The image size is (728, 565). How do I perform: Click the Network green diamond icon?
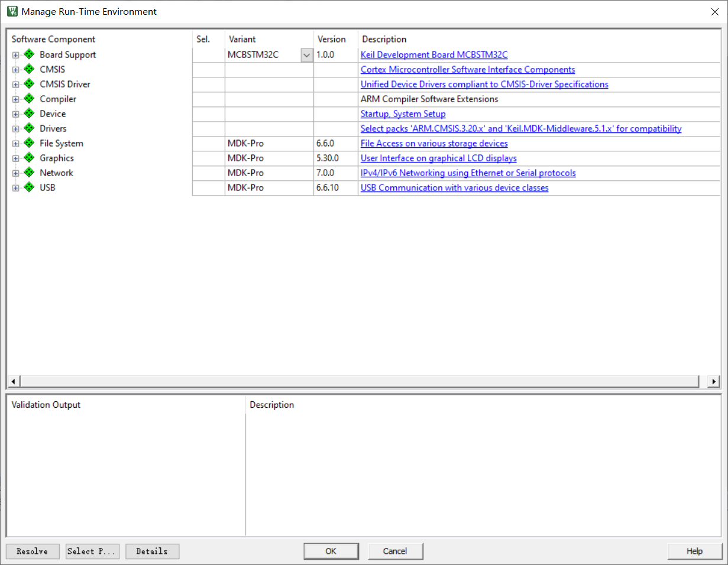(x=29, y=173)
